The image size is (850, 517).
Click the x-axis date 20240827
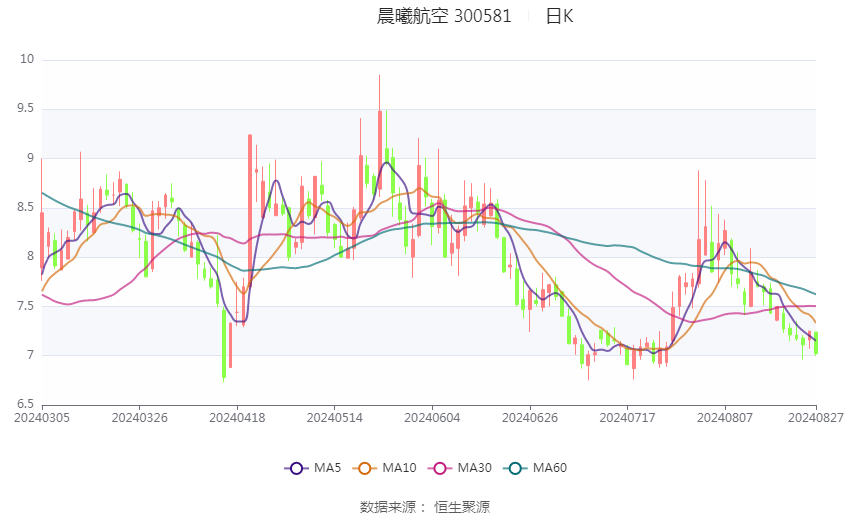point(816,418)
